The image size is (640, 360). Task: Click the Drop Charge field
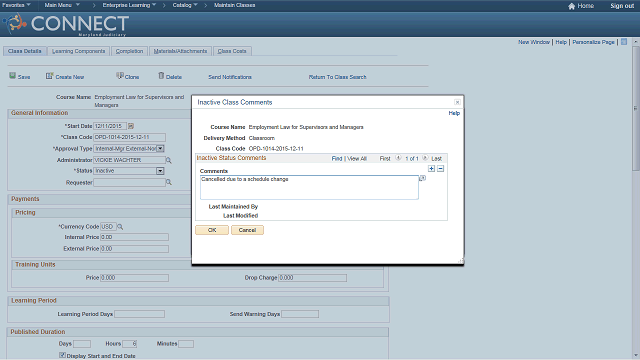312,278
